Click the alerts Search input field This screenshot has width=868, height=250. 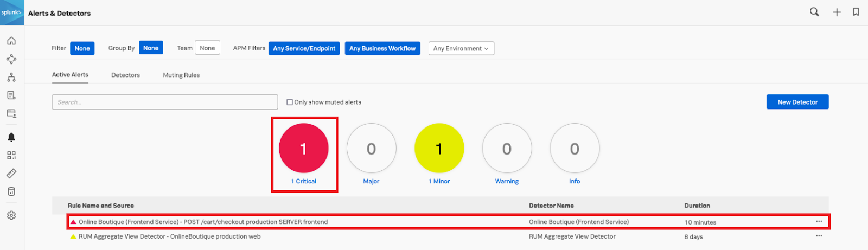pos(165,102)
